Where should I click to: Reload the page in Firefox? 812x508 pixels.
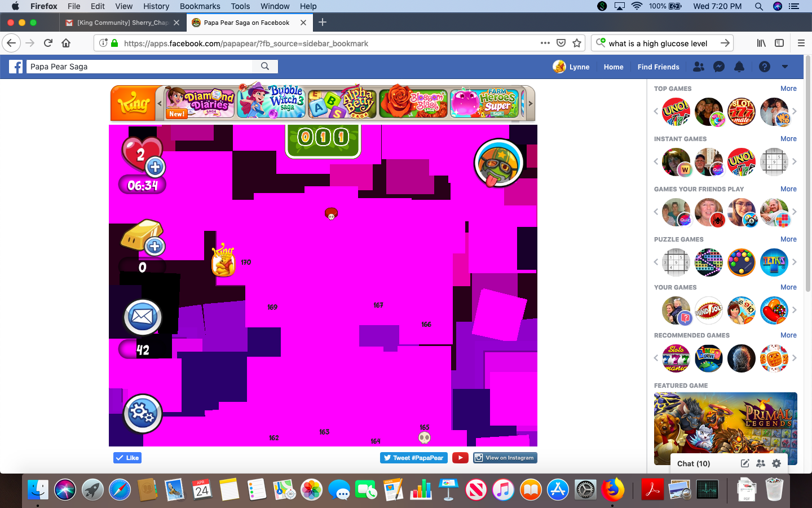(48, 43)
